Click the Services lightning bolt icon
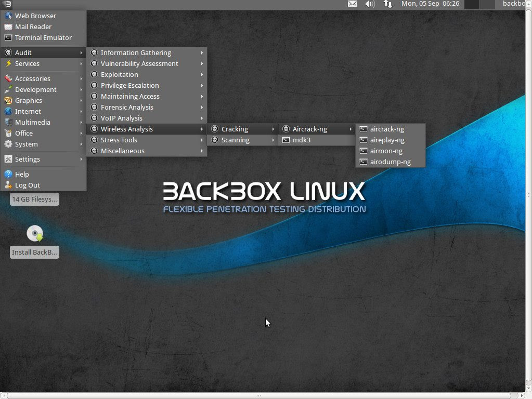Image resolution: width=532 pixels, height=399 pixels. [x=8, y=63]
